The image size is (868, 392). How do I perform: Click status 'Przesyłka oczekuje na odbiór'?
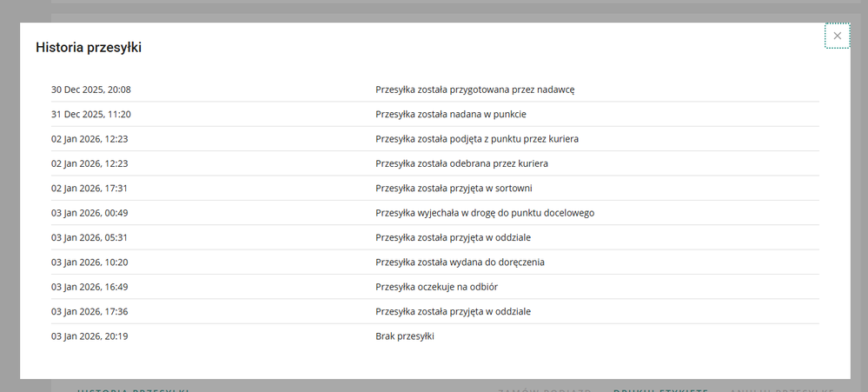click(436, 287)
